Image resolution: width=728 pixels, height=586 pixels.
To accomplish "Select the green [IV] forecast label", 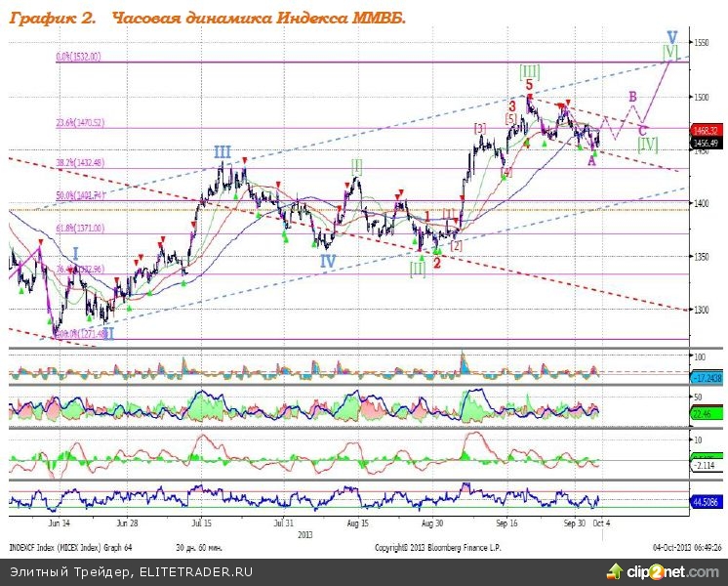I will click(647, 144).
